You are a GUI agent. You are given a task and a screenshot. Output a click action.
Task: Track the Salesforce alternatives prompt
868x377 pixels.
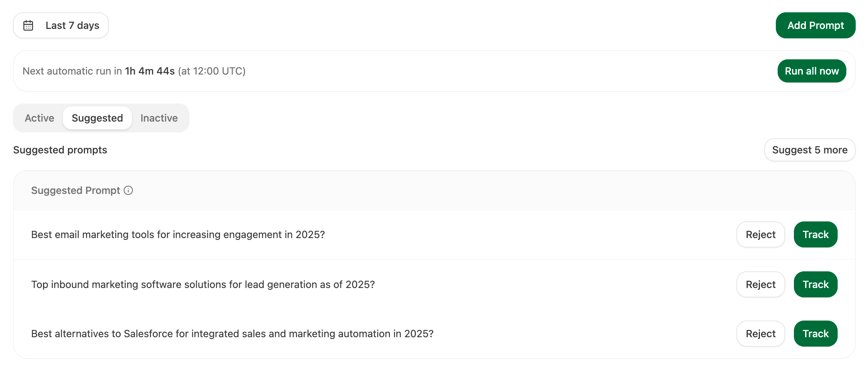pyautogui.click(x=815, y=334)
